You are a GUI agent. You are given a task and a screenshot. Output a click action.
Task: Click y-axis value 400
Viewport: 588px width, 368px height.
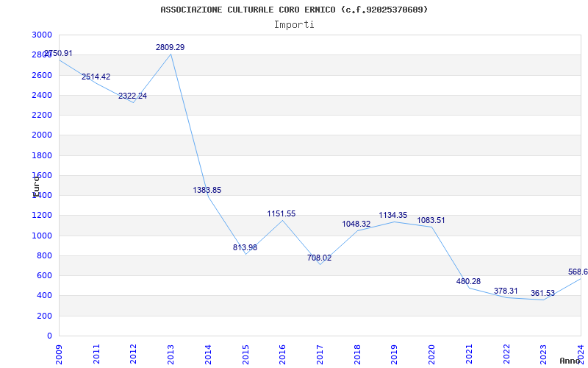coord(44,296)
